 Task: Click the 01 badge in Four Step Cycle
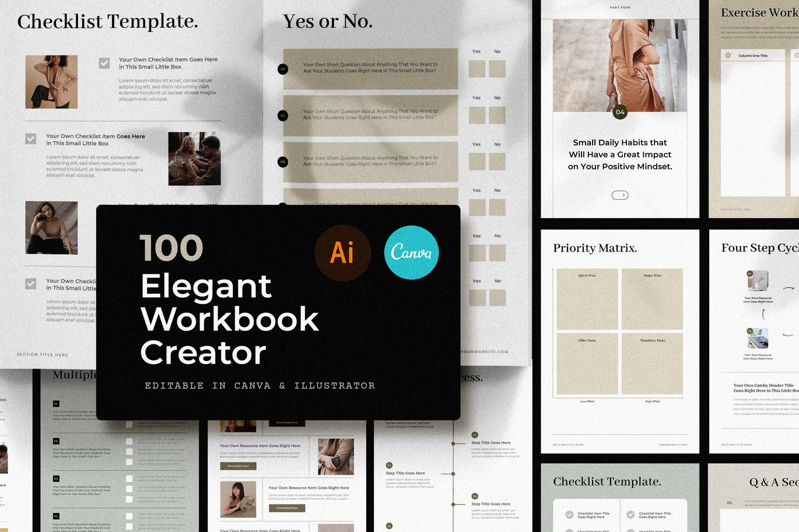point(750,273)
